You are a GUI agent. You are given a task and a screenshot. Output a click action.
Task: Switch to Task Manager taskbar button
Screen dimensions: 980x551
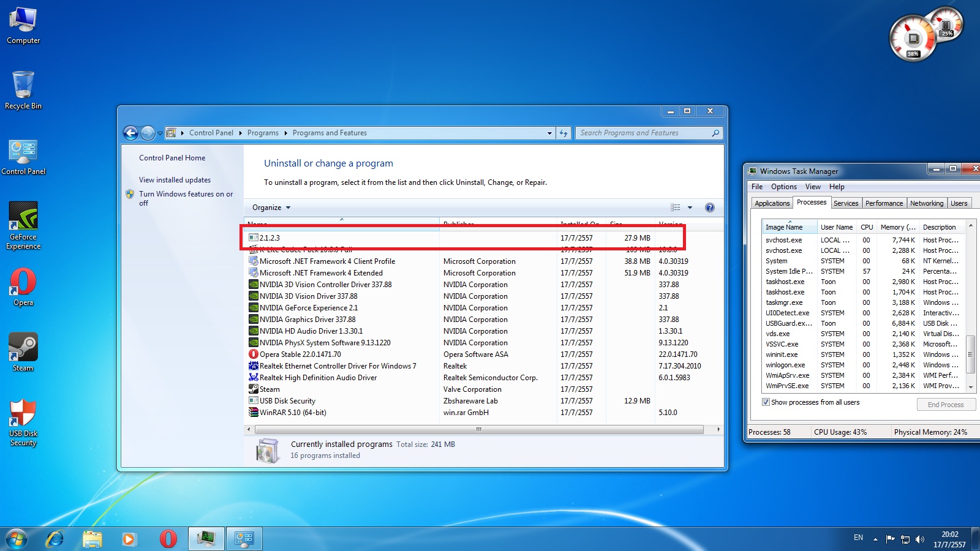point(206,539)
